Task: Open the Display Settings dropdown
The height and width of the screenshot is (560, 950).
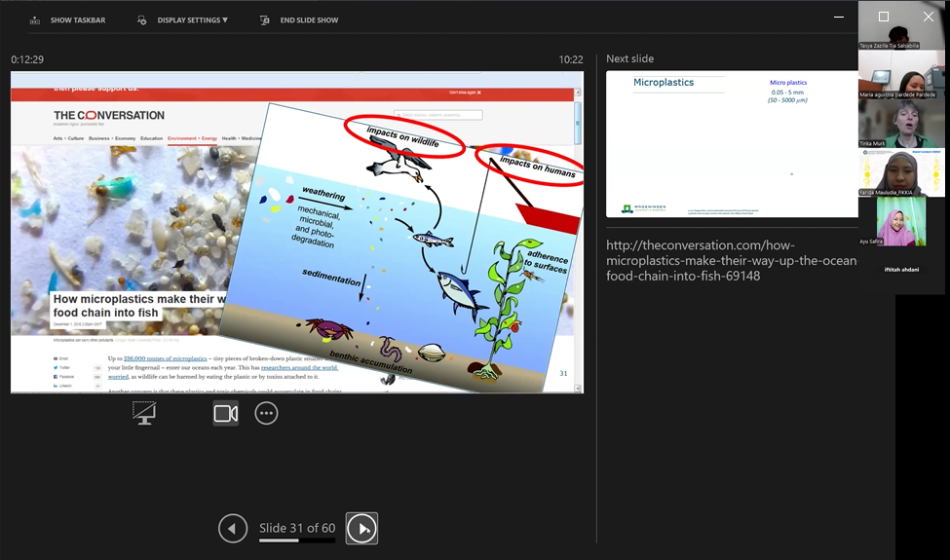Action: click(x=191, y=19)
